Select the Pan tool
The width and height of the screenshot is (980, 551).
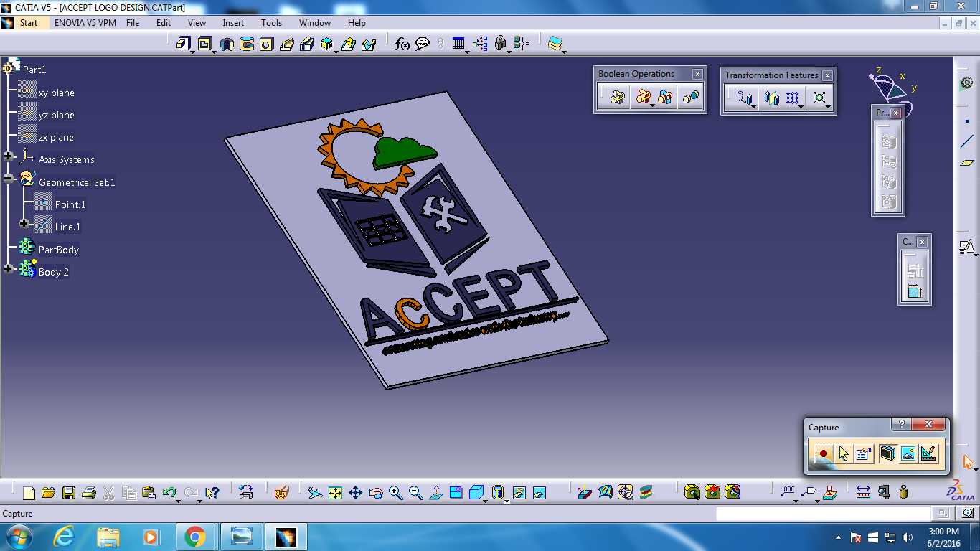click(x=355, y=493)
